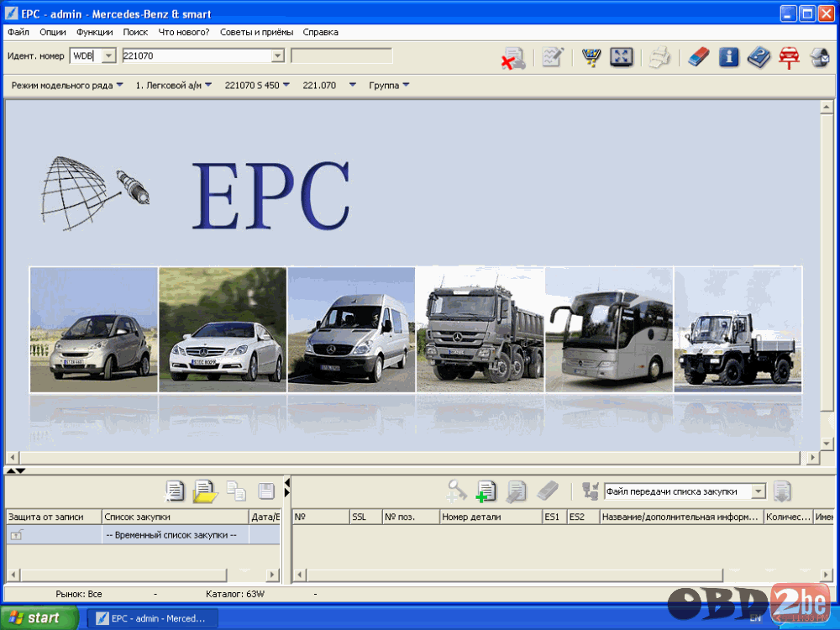Image resolution: width=840 pixels, height=630 pixels.
Task: Click the Unimog truck thumbnail
Action: (738, 329)
